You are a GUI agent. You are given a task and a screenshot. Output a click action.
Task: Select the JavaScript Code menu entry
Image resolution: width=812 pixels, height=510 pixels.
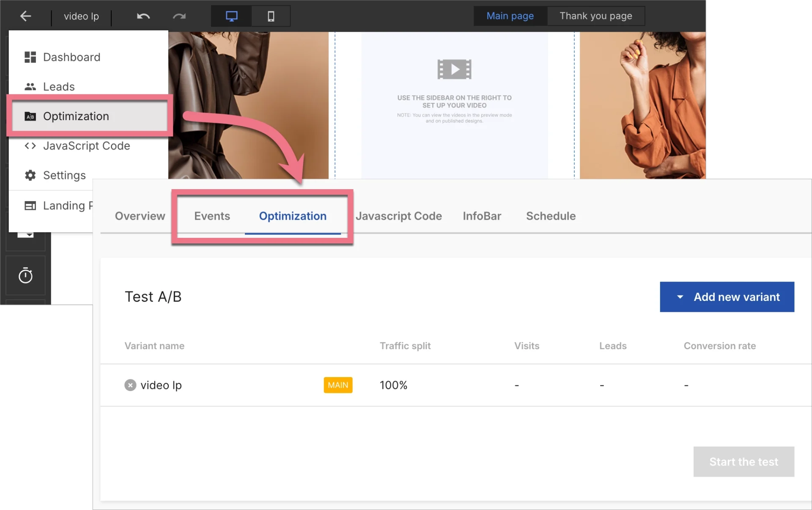point(86,146)
